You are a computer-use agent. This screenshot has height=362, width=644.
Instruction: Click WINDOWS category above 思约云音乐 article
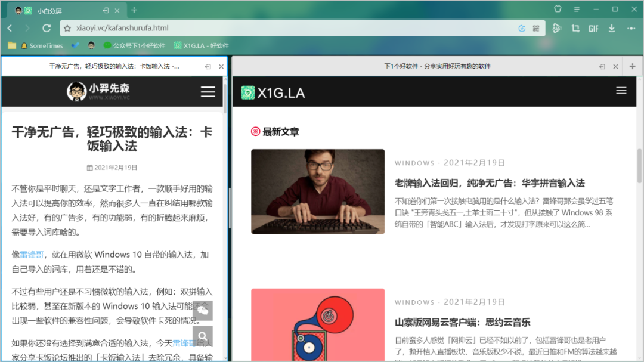[x=414, y=302]
